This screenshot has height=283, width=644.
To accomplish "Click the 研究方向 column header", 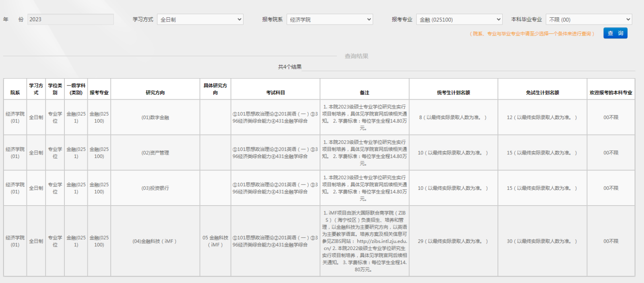I will [155, 89].
